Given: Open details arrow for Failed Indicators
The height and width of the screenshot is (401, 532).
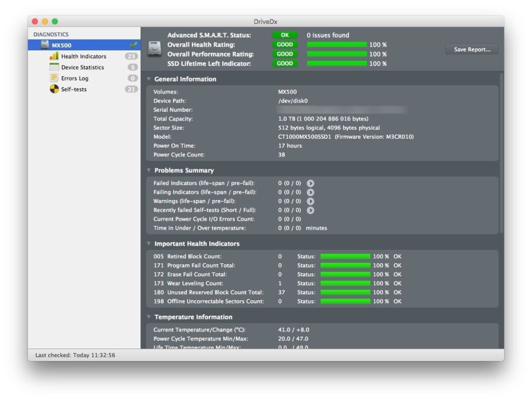Looking at the screenshot, I should [x=311, y=183].
